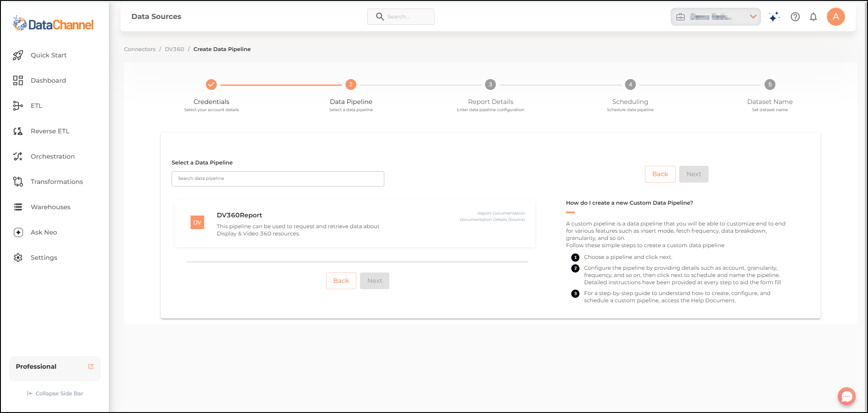Open the chat support bubble
This screenshot has width=868, height=413.
[847, 396]
